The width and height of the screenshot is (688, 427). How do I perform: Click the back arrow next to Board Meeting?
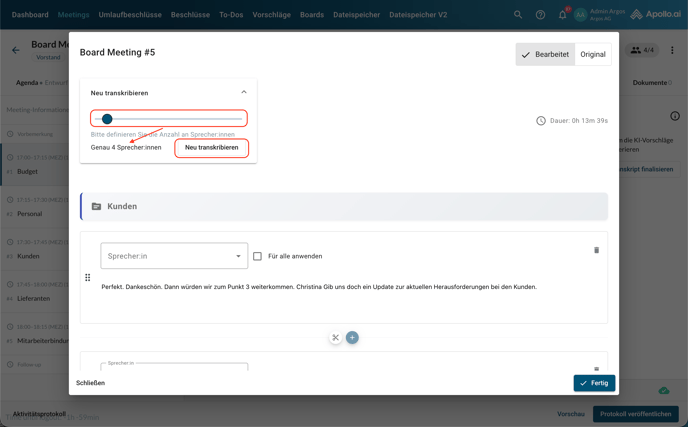point(15,50)
